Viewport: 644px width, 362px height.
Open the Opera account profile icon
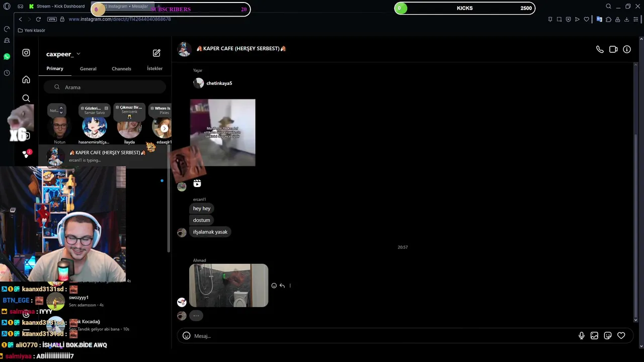617,19
